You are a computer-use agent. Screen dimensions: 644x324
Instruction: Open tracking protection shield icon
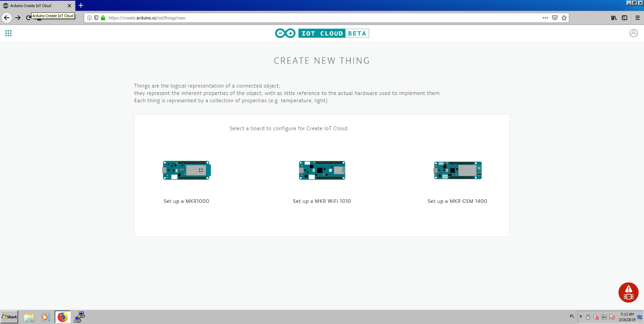coord(96,18)
